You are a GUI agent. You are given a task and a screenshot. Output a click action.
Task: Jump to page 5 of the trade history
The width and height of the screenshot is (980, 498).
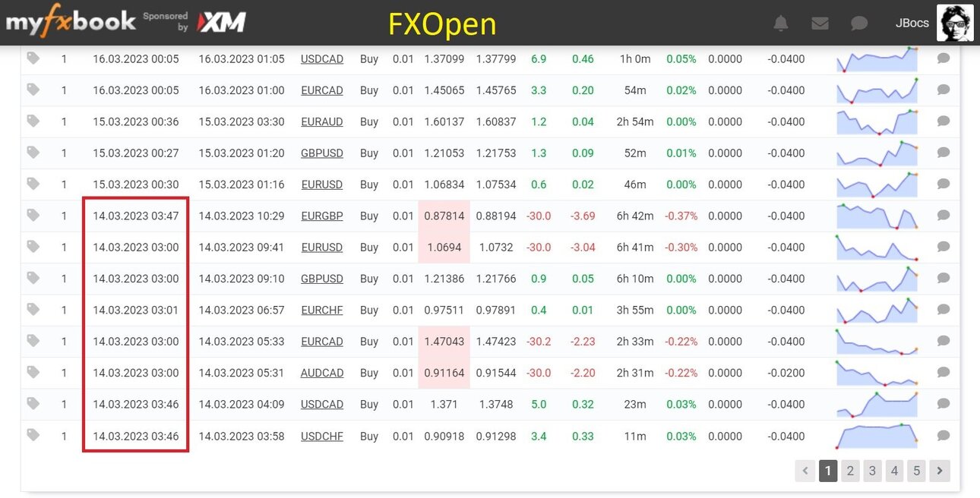point(917,471)
